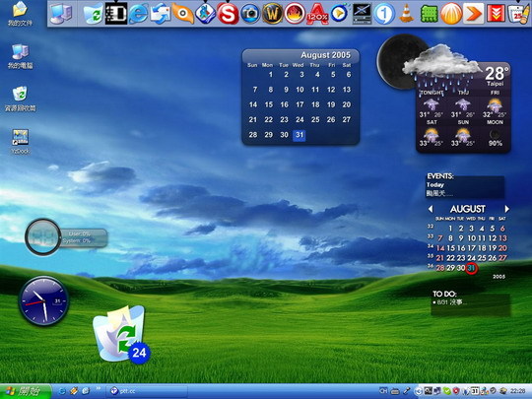Launch VLC traffic cone dock icon

[x=407, y=14]
